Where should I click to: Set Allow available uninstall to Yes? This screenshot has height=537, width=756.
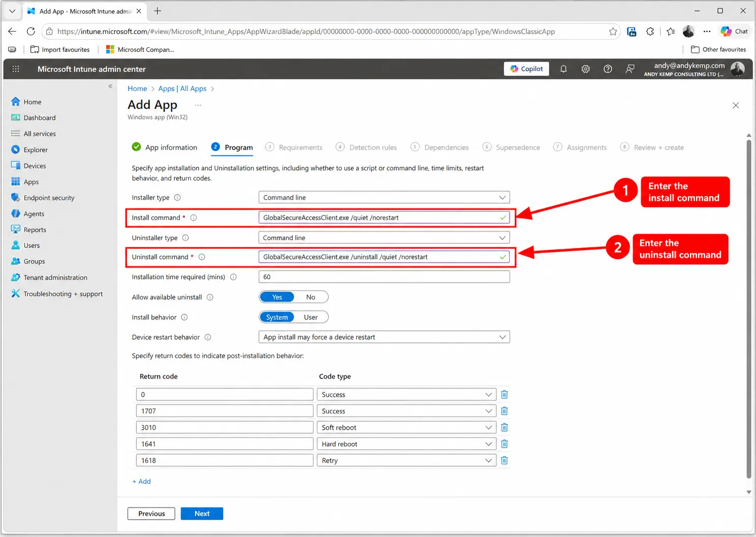click(x=277, y=297)
